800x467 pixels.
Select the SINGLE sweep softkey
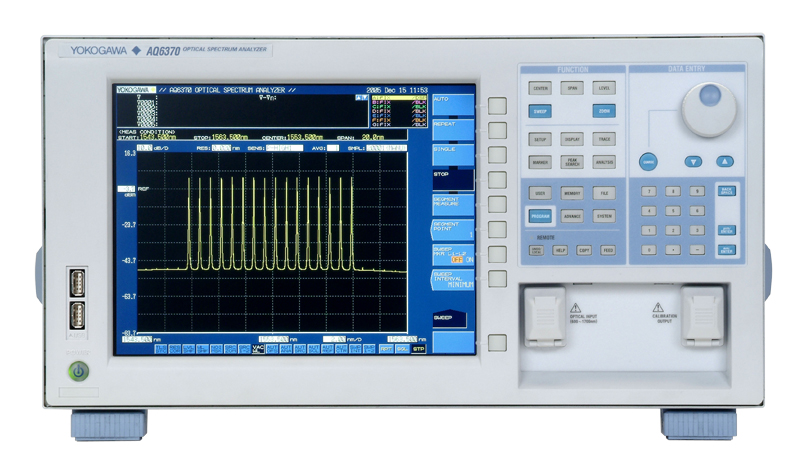452,150
